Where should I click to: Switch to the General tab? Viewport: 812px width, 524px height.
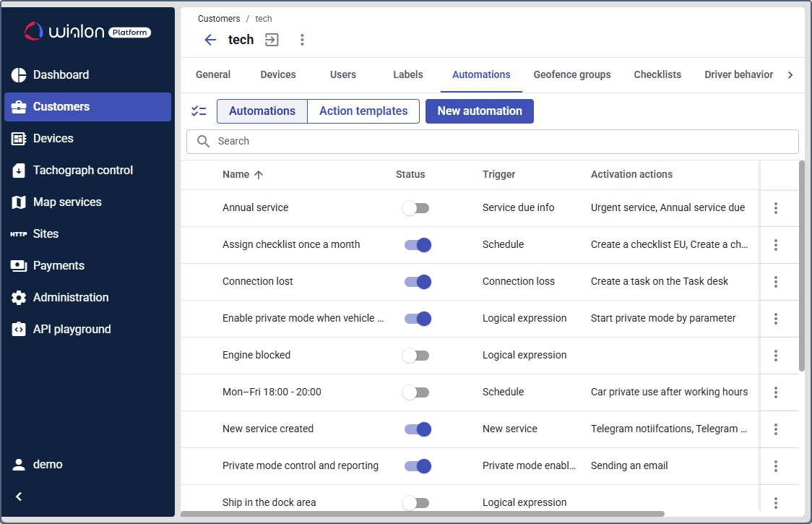coord(213,74)
